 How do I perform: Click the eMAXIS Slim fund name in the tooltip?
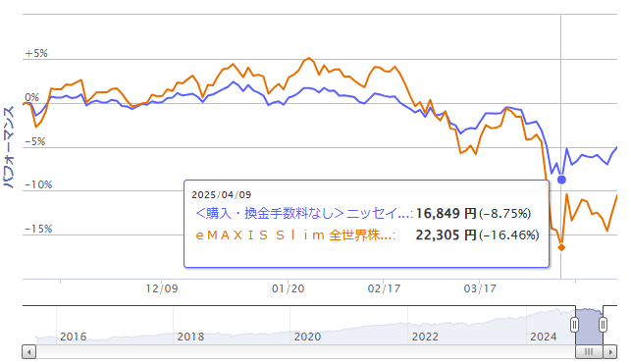[295, 234]
